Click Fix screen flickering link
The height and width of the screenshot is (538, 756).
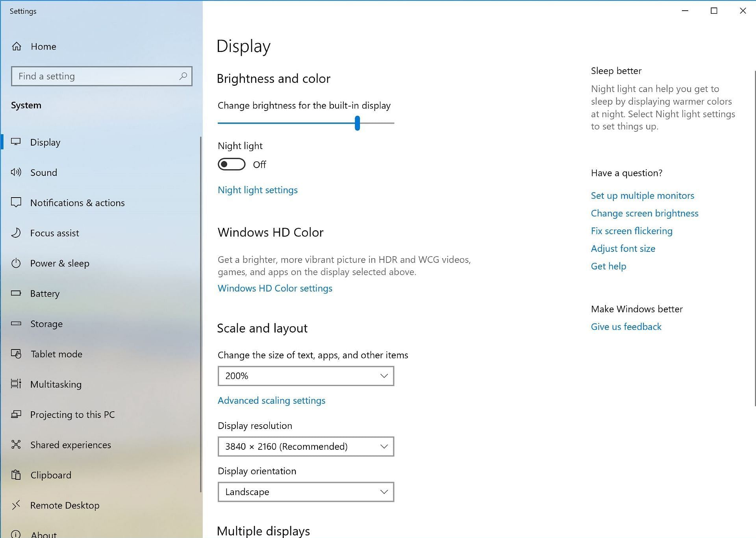(x=632, y=231)
